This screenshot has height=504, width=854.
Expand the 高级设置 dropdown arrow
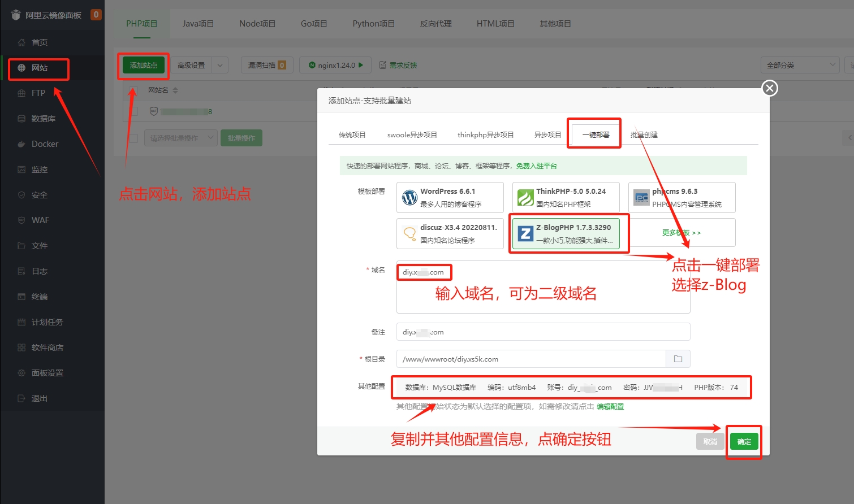[x=221, y=64]
